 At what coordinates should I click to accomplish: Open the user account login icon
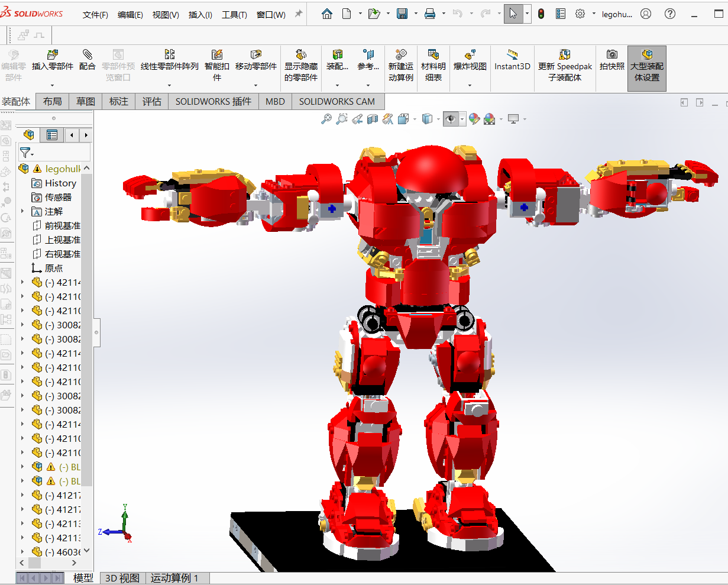click(x=646, y=14)
